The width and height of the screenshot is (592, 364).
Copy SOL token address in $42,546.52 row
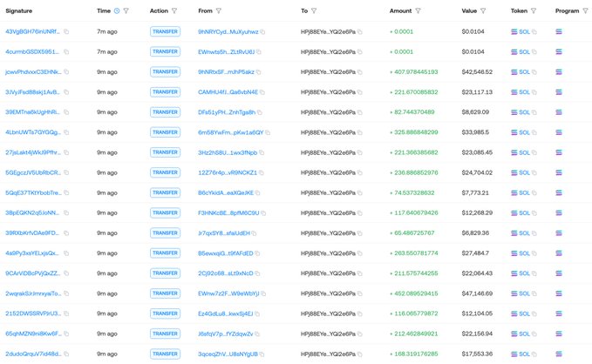click(x=534, y=72)
